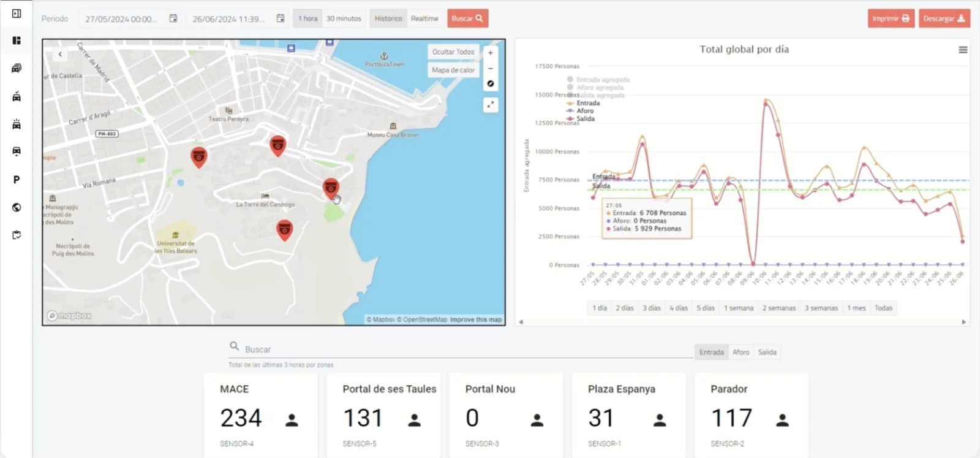Reset map bearing with compass icon

click(x=490, y=83)
